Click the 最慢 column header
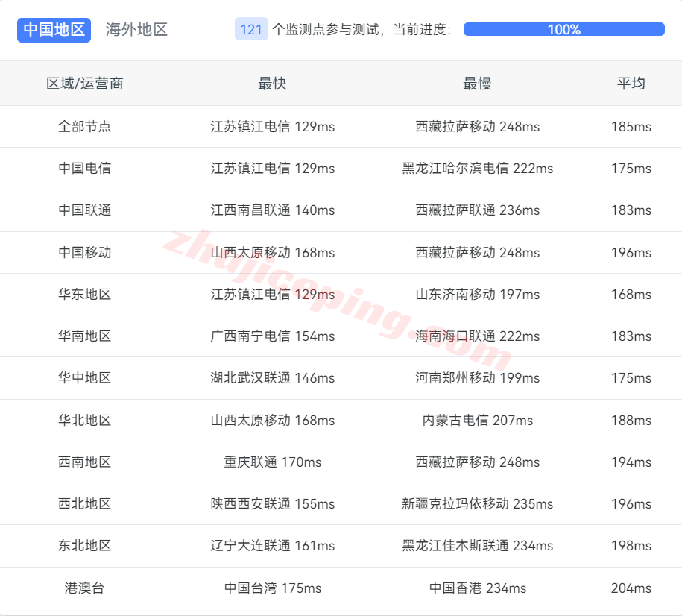The image size is (682, 616). tap(477, 84)
